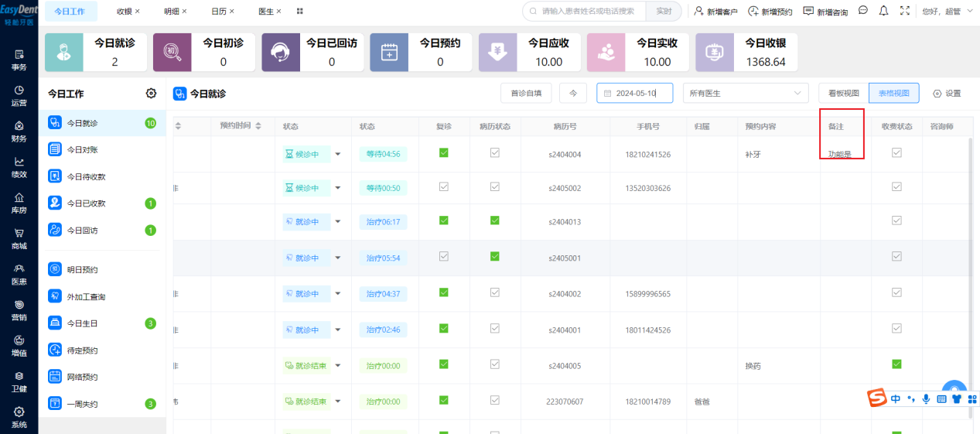This screenshot has height=434, width=980.
Task: Switch to 看板视图 board view
Action: pyautogui.click(x=844, y=93)
